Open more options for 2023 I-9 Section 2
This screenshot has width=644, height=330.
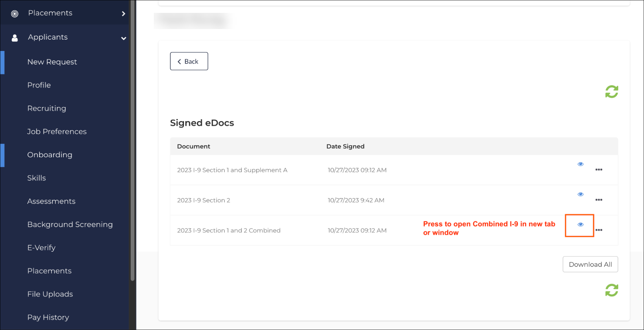(x=599, y=200)
